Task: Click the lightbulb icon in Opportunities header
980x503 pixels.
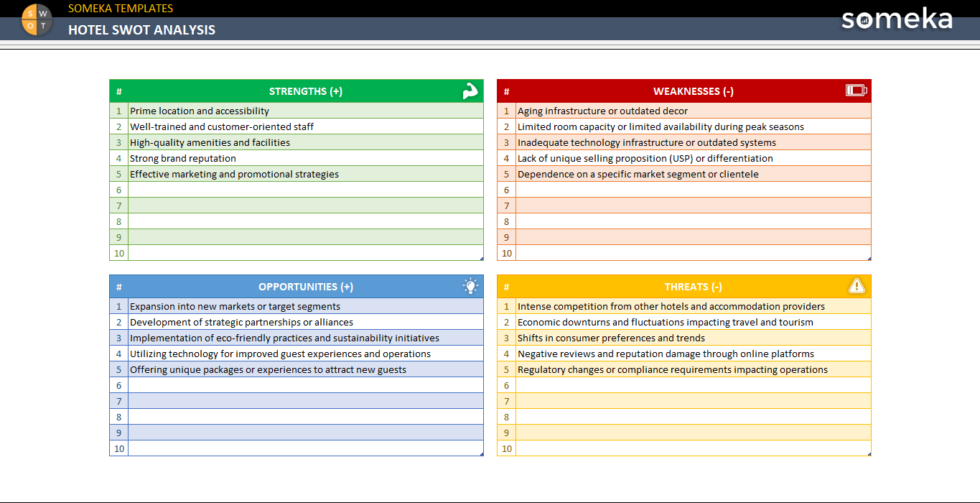Action: pyautogui.click(x=470, y=286)
